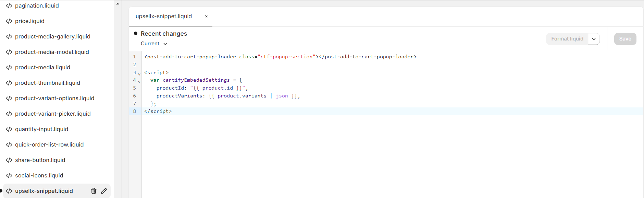
Task: Rename upsellx-snippet.liquid with the pencil icon
Action: coord(104,191)
